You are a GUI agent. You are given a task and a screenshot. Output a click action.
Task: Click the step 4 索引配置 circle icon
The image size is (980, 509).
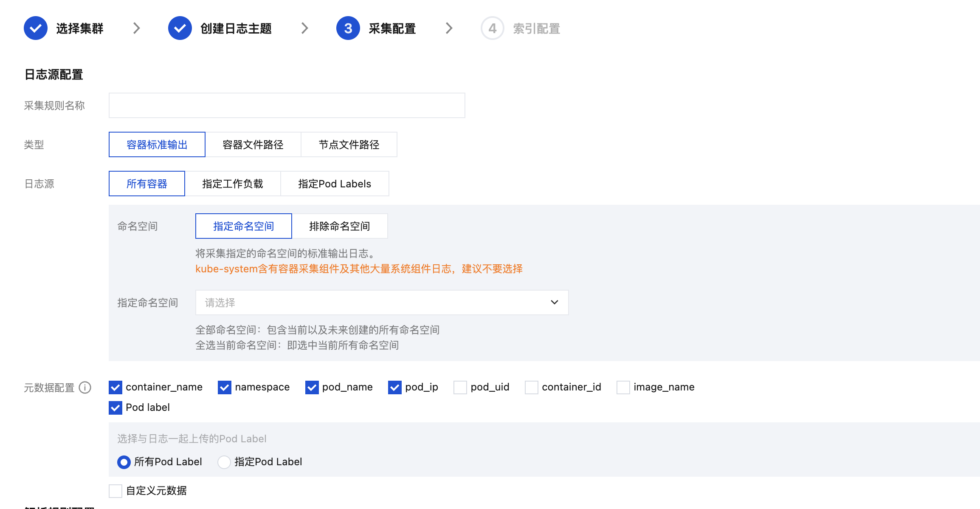pos(492,28)
